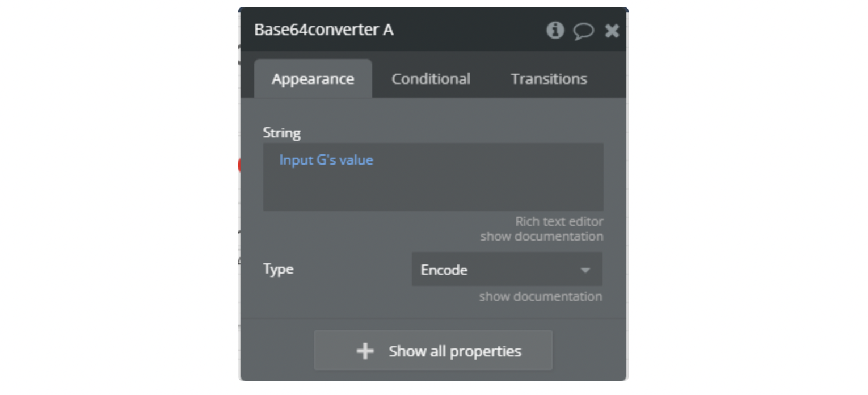Image resolution: width=868 pixels, height=395 pixels.
Task: Open show documentation link under String field
Action: pos(541,236)
